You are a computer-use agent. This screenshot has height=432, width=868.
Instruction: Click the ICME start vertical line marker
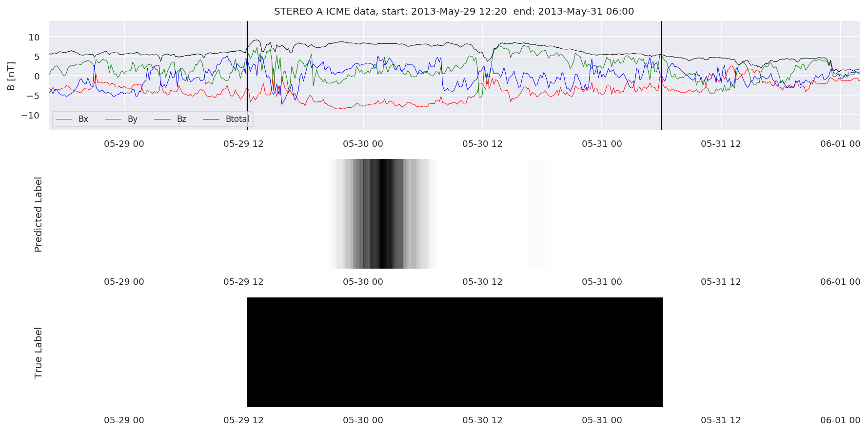click(x=247, y=76)
